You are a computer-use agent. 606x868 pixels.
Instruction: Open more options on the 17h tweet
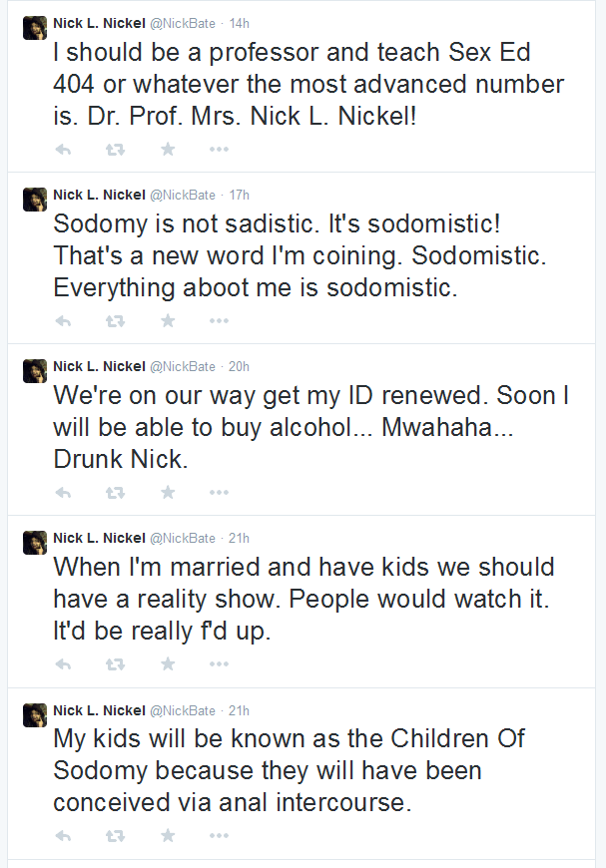click(219, 321)
